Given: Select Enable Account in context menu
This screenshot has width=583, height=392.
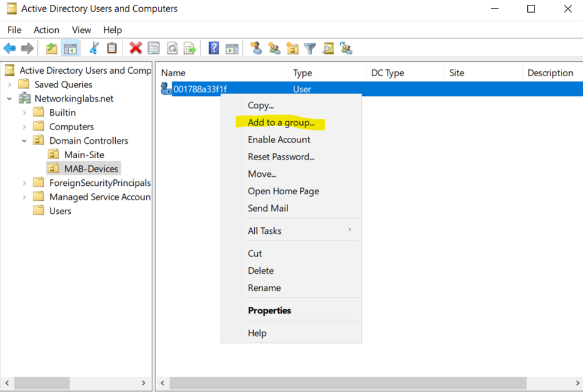Looking at the screenshot, I should point(291,139).
